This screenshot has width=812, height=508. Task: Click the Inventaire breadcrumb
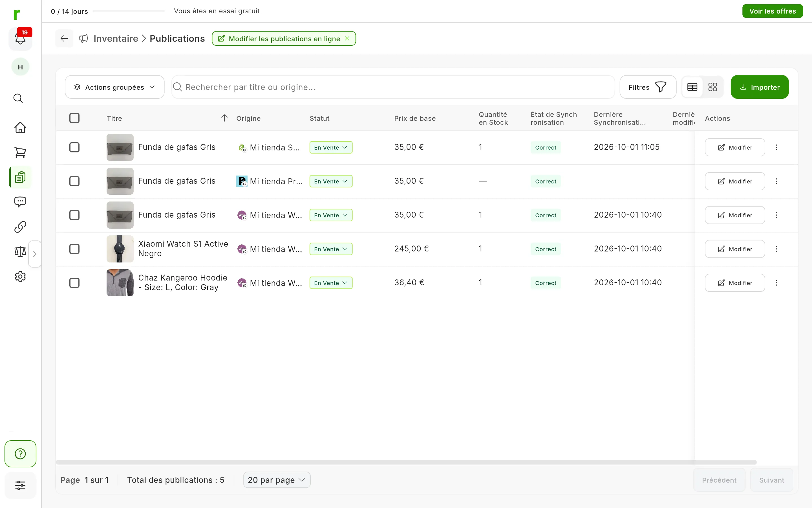116,39
